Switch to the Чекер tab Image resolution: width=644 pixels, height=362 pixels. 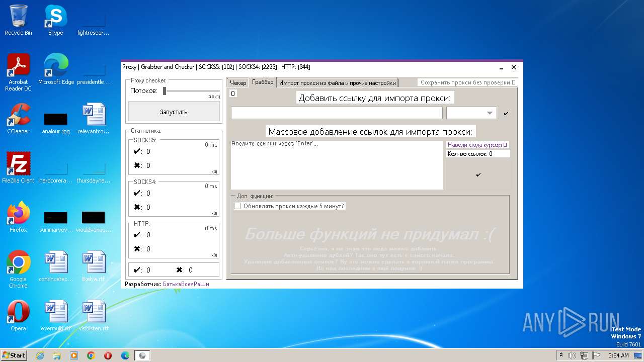tap(238, 83)
